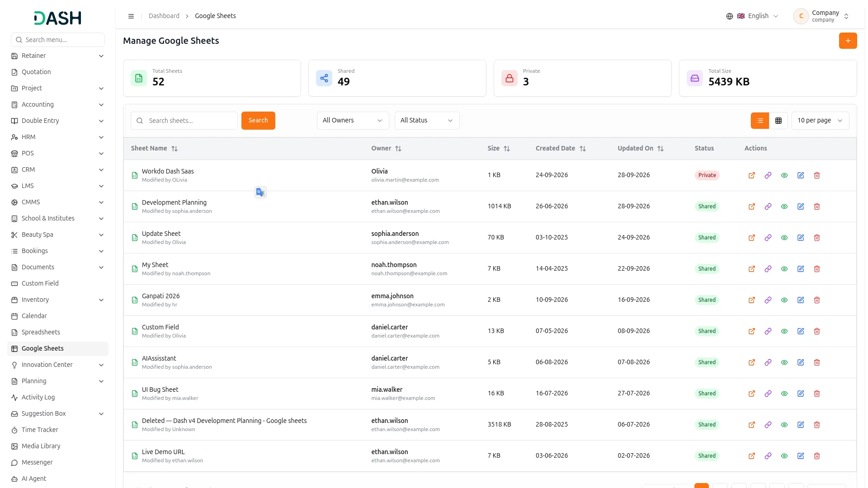This screenshot has height=488, width=868.
Task: Edit the My Sheet row
Action: point(801,269)
